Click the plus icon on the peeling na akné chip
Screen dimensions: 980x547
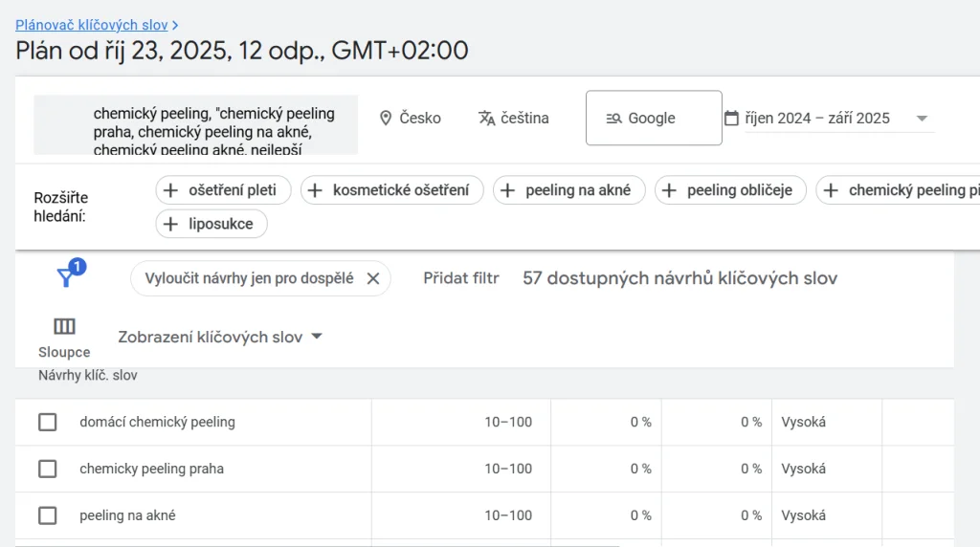coord(508,190)
